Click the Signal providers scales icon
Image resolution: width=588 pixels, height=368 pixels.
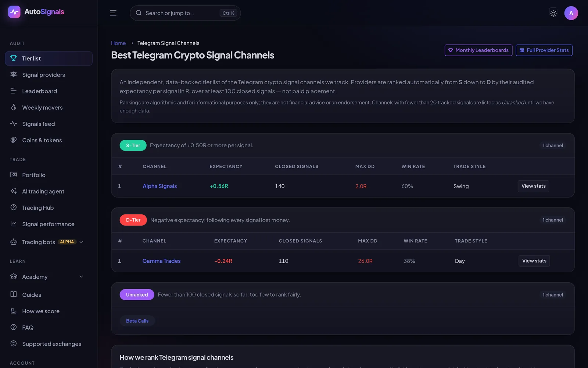point(14,75)
